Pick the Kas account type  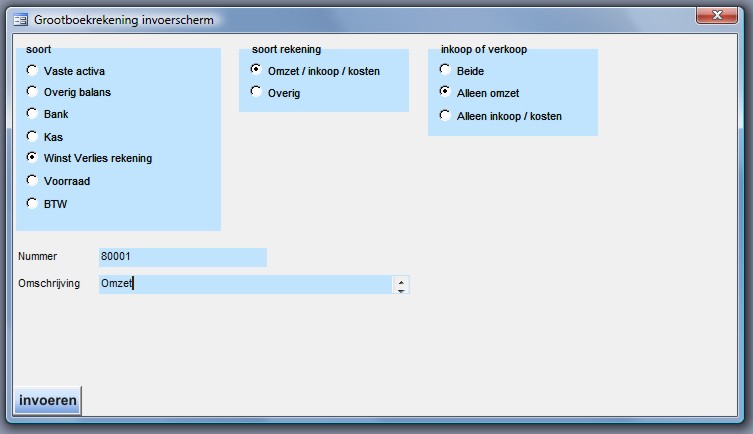pos(33,136)
